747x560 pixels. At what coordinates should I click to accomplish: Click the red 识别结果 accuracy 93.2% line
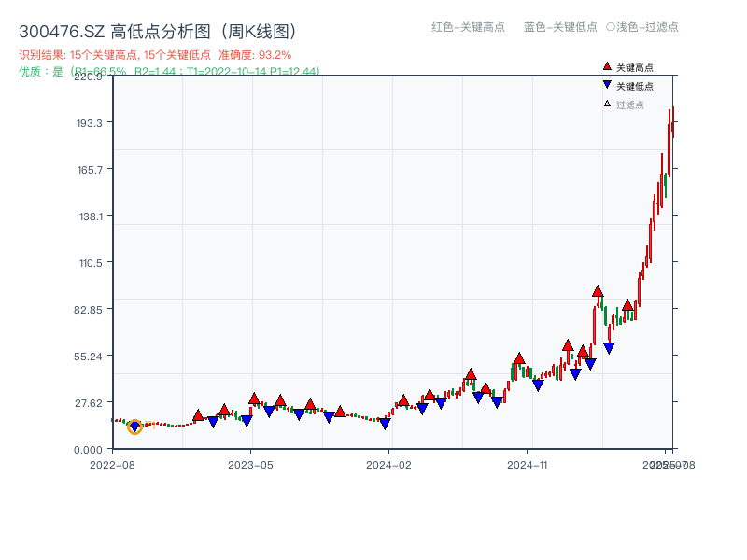click(155, 55)
